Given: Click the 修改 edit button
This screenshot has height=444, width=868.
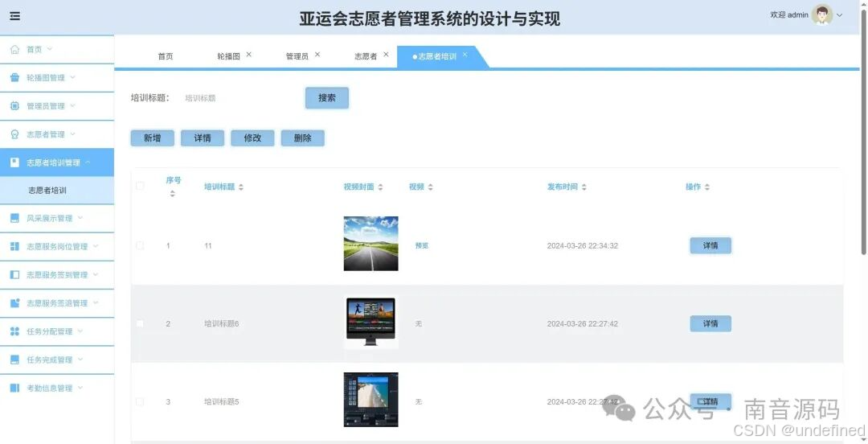Looking at the screenshot, I should [x=252, y=138].
